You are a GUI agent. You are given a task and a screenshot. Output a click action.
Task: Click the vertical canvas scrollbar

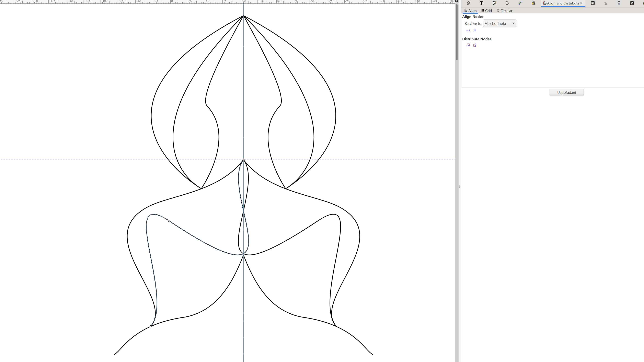pyautogui.click(x=457, y=33)
